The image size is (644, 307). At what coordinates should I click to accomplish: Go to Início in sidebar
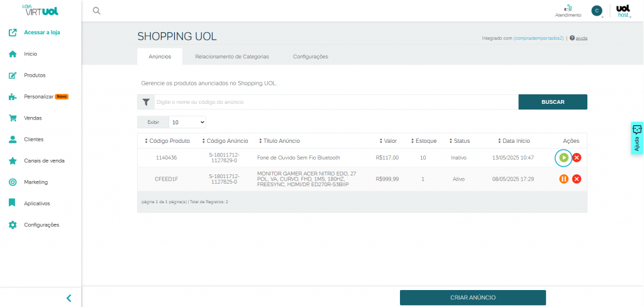coord(30,54)
